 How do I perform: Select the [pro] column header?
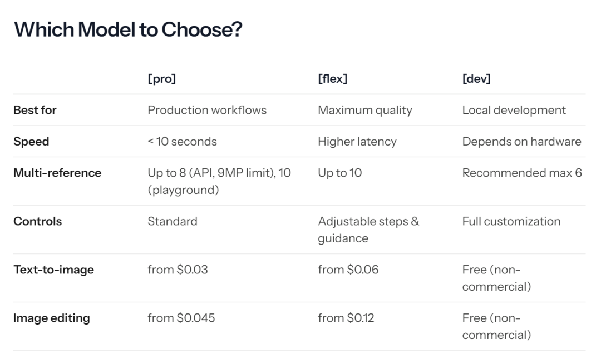[x=161, y=79]
